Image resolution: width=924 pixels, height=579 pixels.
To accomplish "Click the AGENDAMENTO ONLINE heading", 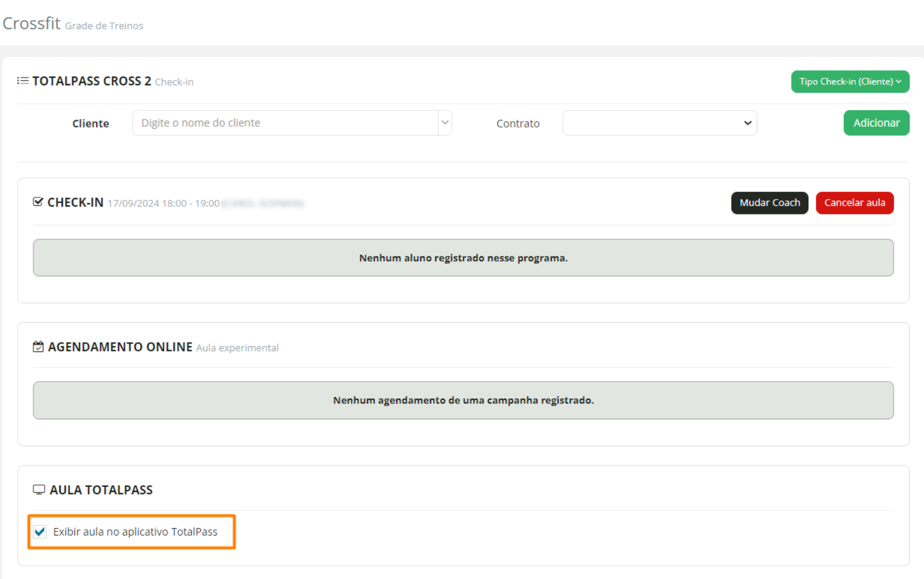I will tap(120, 347).
